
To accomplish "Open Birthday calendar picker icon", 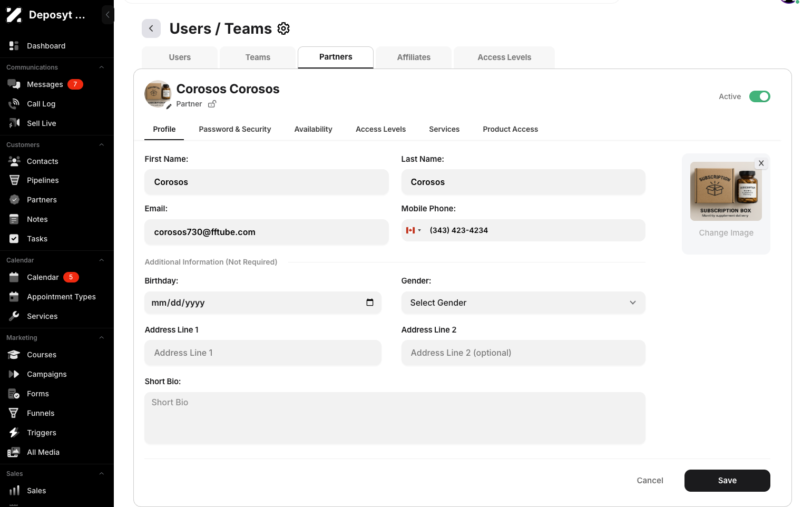I will 370,303.
